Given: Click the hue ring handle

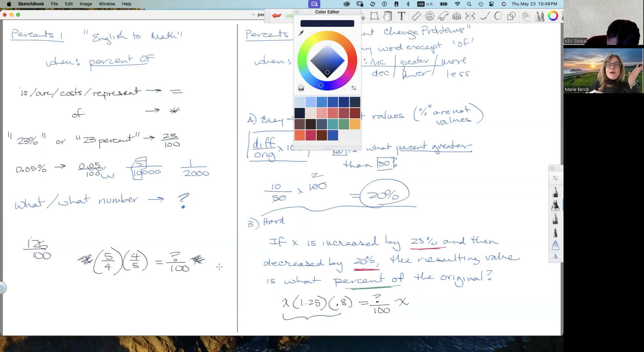Looking at the screenshot, I should tap(321, 85).
